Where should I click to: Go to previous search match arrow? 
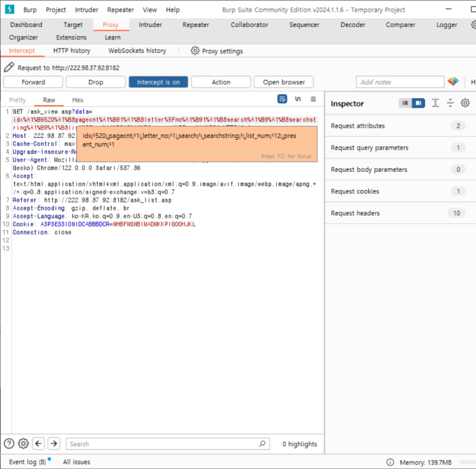pos(38,444)
